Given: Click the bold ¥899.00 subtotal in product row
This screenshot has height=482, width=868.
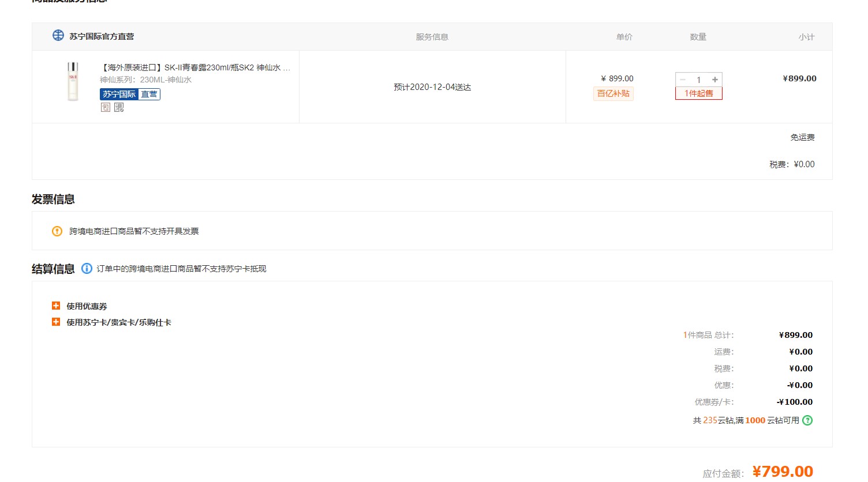Looking at the screenshot, I should [799, 78].
